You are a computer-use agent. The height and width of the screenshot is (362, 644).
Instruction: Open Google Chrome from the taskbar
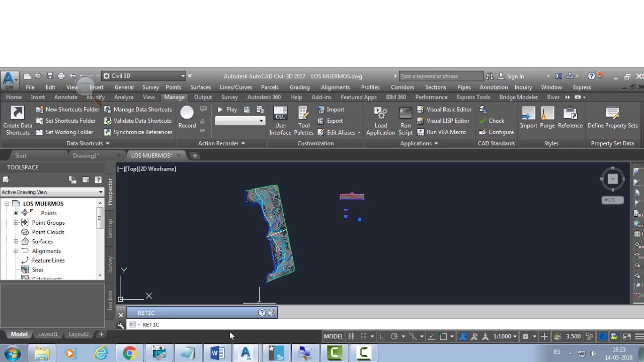click(x=129, y=353)
